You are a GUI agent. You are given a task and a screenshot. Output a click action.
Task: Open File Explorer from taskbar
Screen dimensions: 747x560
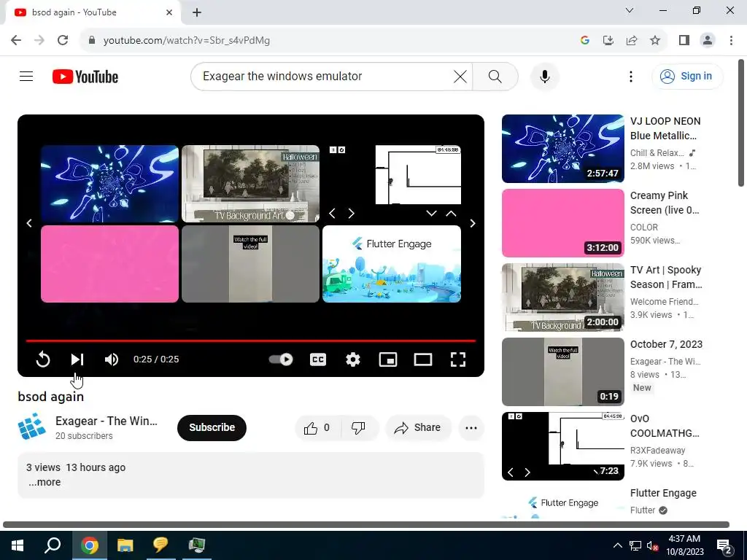[125, 545]
